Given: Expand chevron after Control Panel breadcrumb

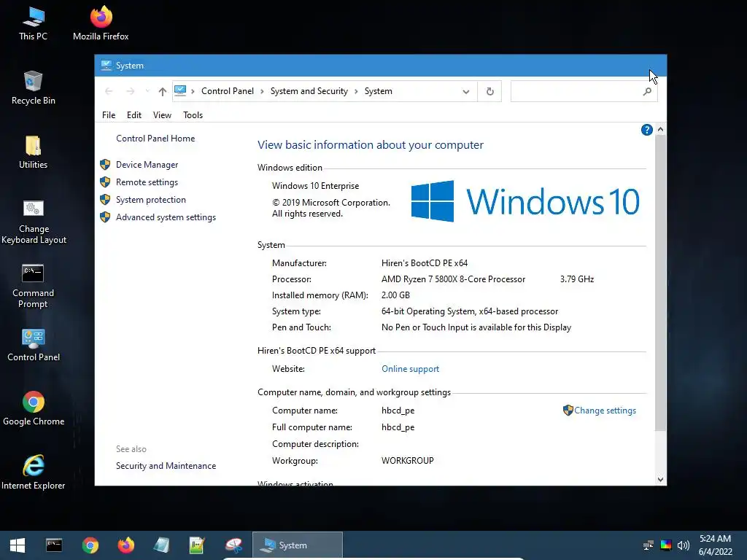Looking at the screenshot, I should (x=262, y=91).
